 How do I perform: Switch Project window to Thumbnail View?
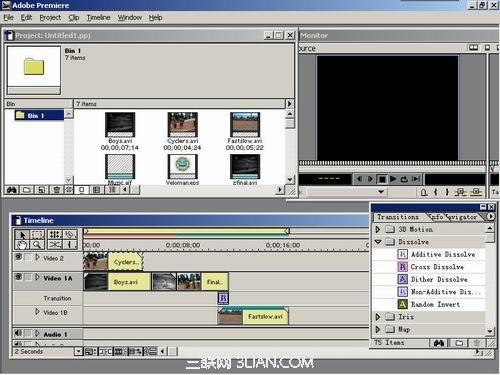tap(96, 190)
